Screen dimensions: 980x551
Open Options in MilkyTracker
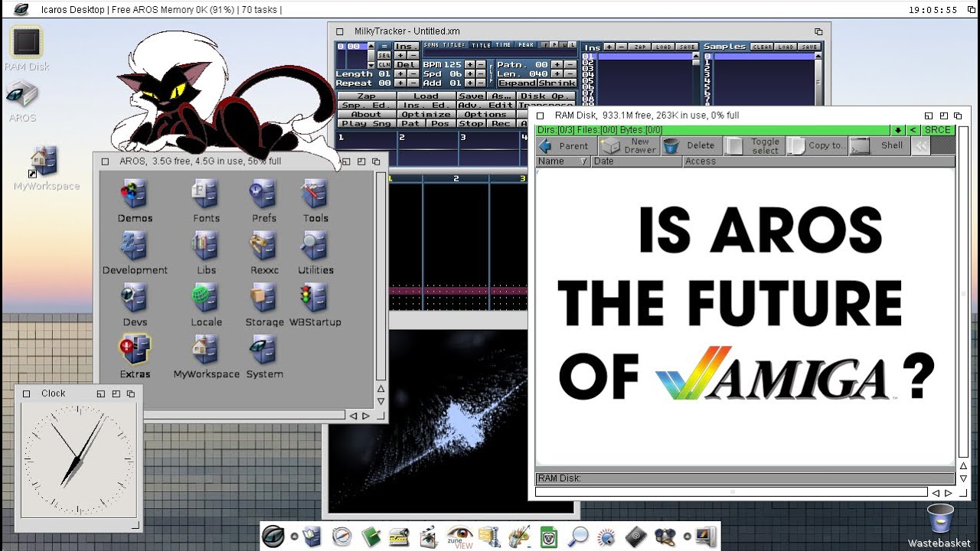486,114
